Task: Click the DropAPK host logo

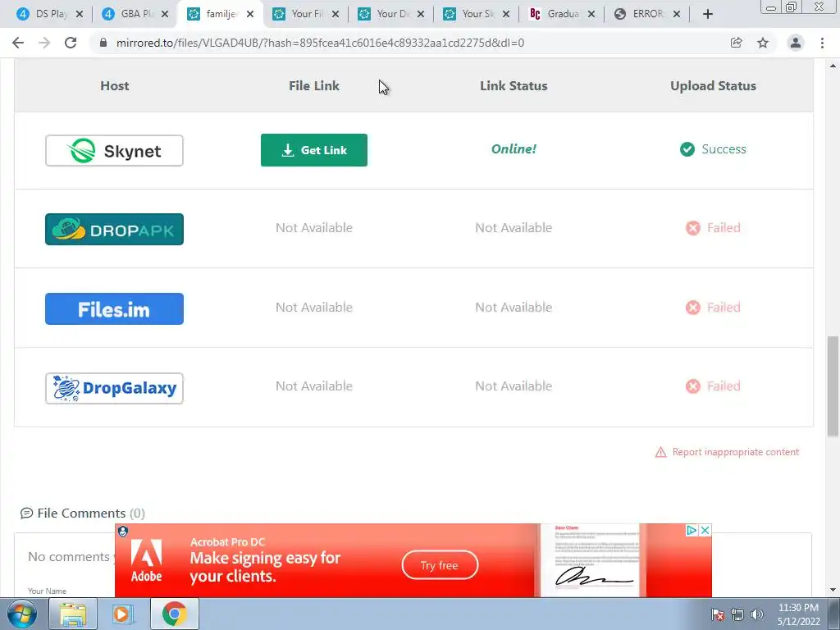Action: pos(114,230)
